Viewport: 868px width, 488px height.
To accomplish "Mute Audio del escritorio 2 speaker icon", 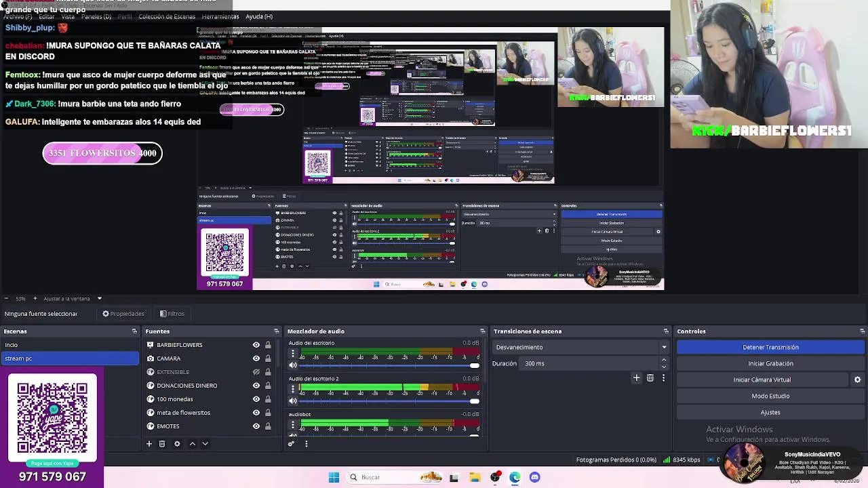I will point(293,401).
